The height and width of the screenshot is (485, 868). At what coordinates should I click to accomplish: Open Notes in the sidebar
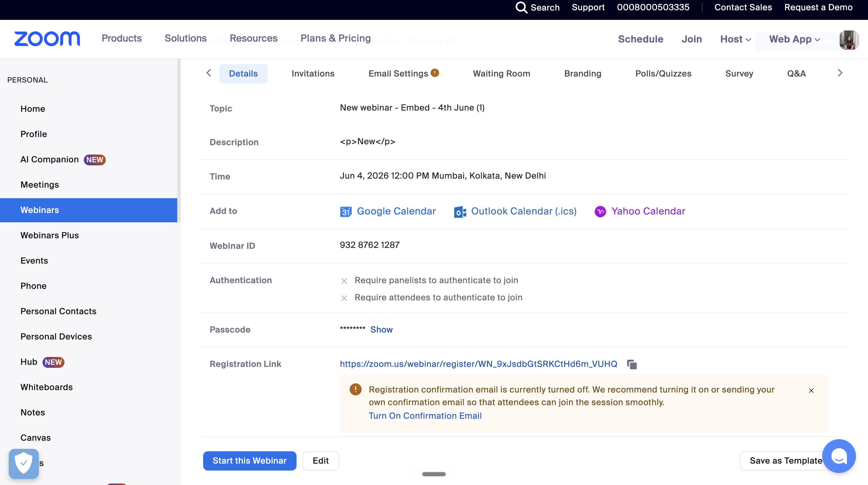click(33, 412)
